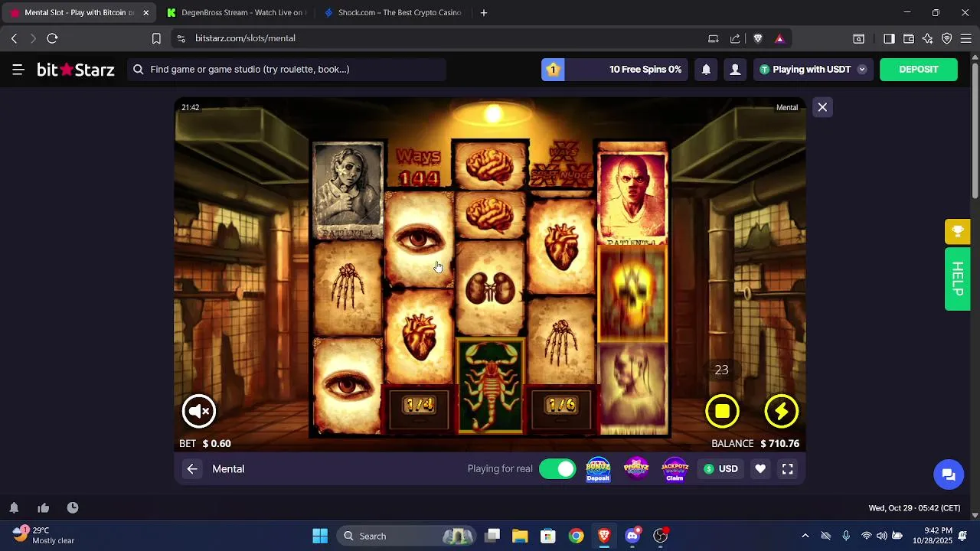Go back in browser history
The width and height of the screenshot is (980, 551).
[x=14, y=38]
